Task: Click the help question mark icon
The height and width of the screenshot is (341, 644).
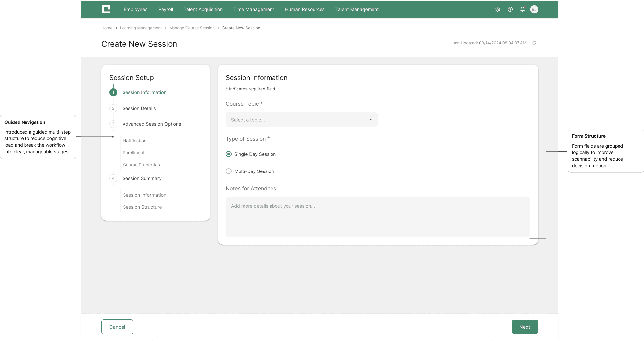Action: pos(510,9)
